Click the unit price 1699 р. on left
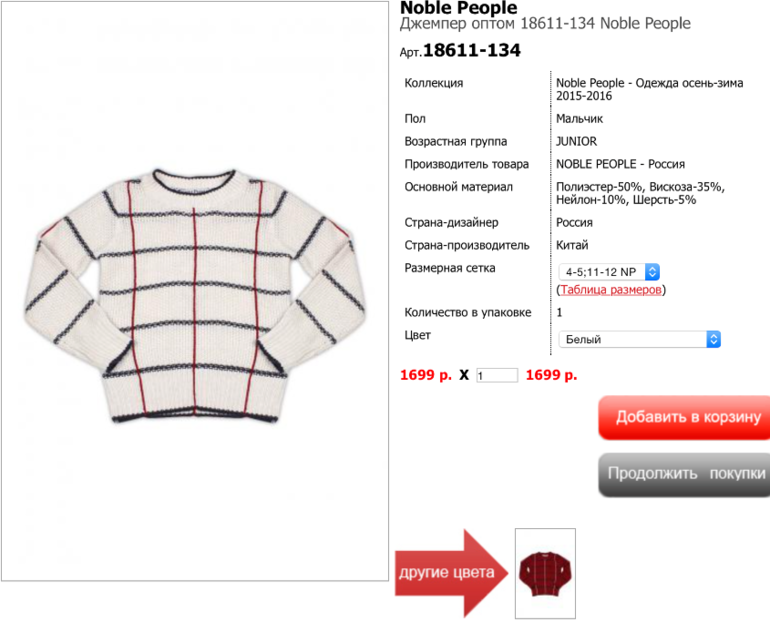This screenshot has height=622, width=770. [x=426, y=375]
